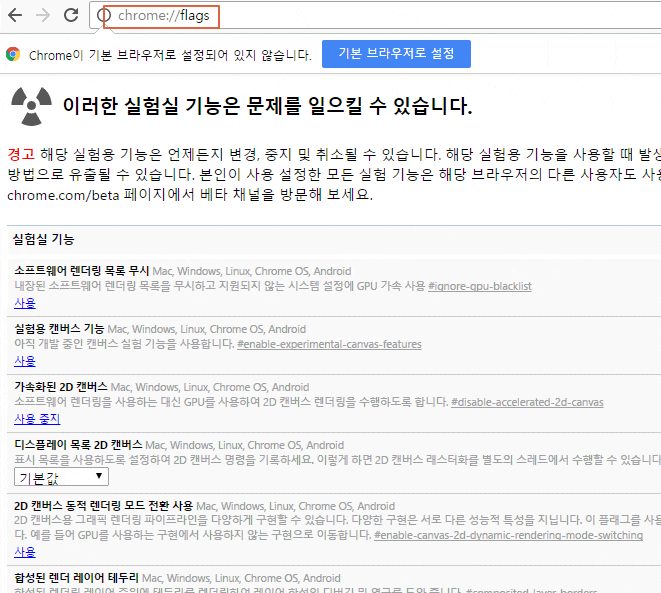Click the radioactive warning icon
Screen dimensions: 661x593
(x=32, y=106)
